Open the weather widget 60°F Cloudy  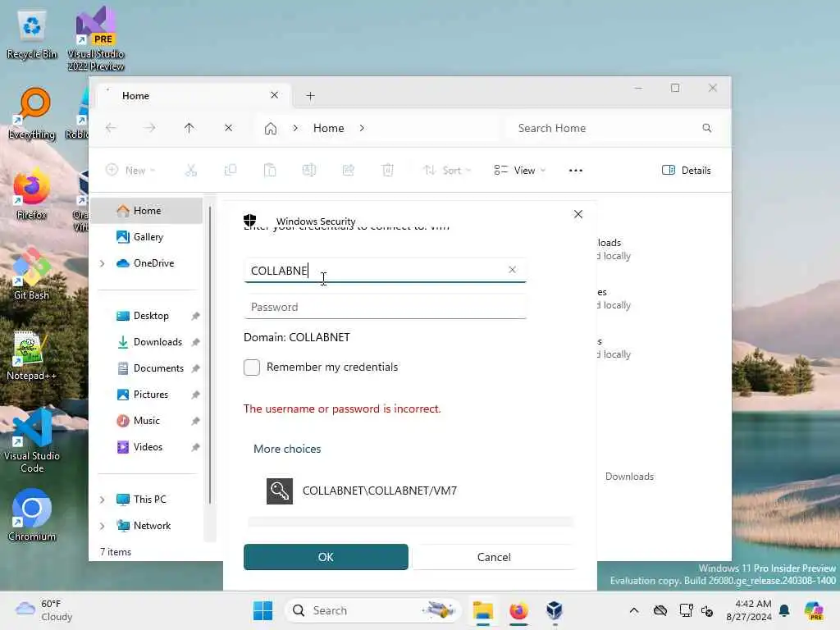44,610
